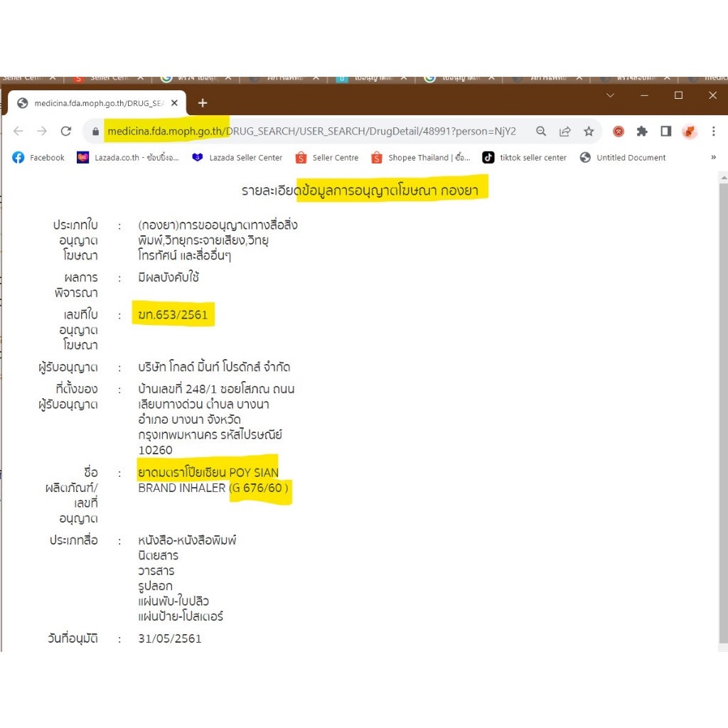This screenshot has width=728, height=728.
Task: Open the tab search chevron
Action: pyautogui.click(x=610, y=95)
